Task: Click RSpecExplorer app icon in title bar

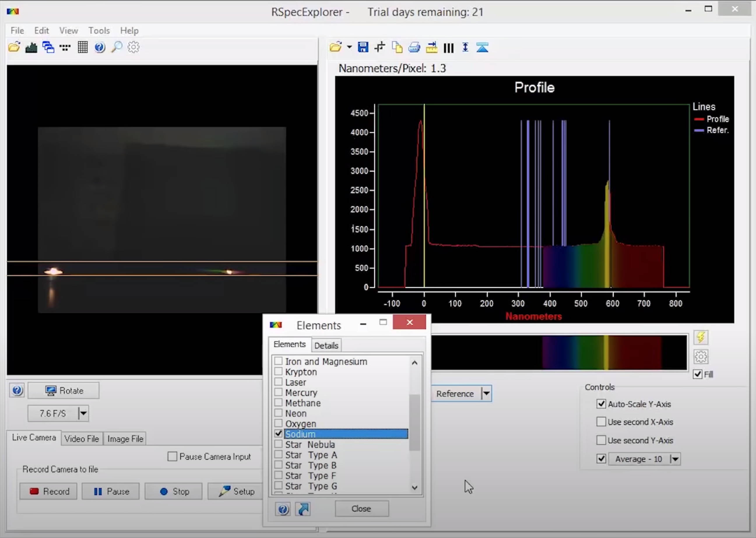Action: coord(13,11)
